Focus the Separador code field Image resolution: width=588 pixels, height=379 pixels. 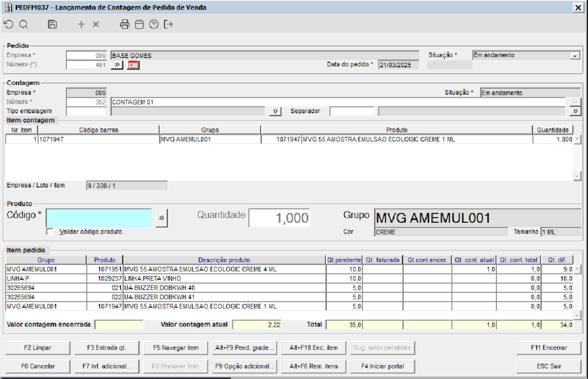coord(352,111)
